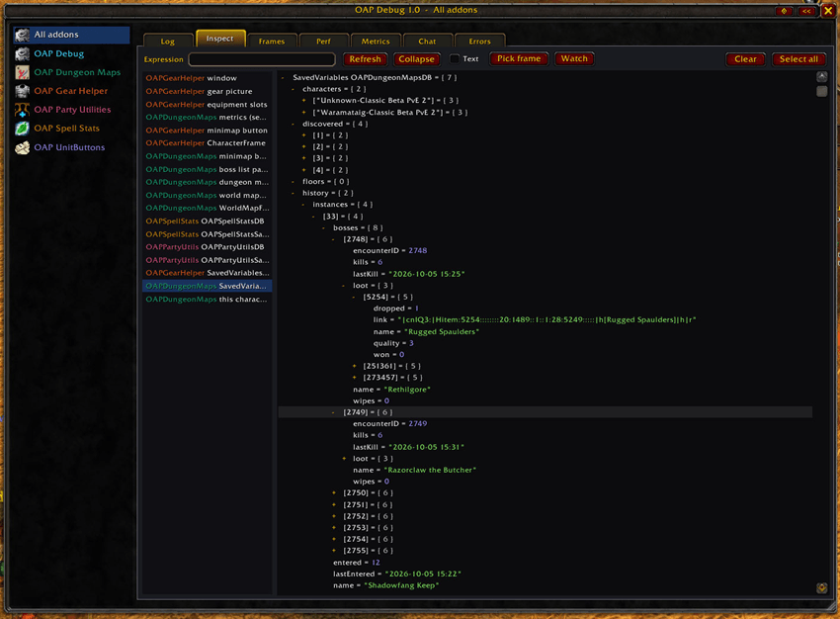Select OAPDungeonMaps this charac... entry
Image resolution: width=840 pixels, height=619 pixels.
coord(208,299)
